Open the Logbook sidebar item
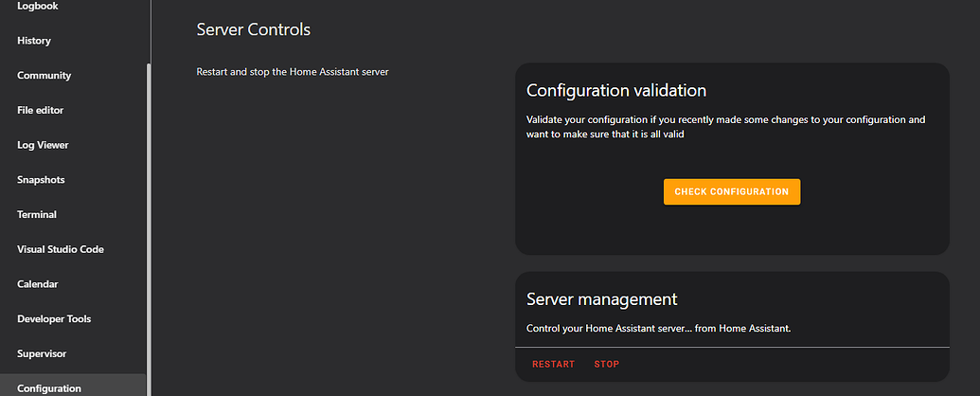 pos(38,7)
